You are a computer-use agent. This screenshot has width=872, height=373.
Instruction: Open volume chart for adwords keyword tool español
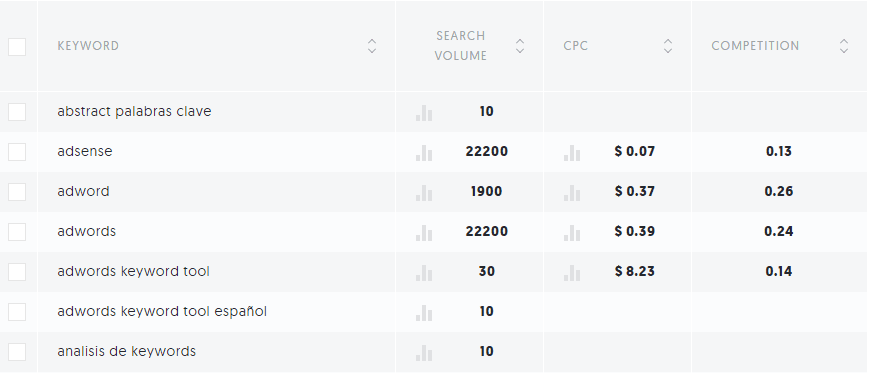(x=424, y=313)
